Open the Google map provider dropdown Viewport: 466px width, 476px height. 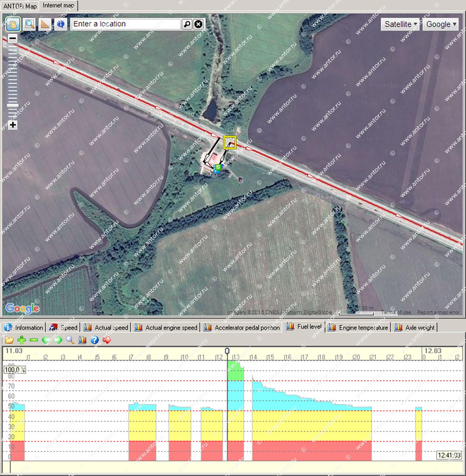click(x=441, y=24)
